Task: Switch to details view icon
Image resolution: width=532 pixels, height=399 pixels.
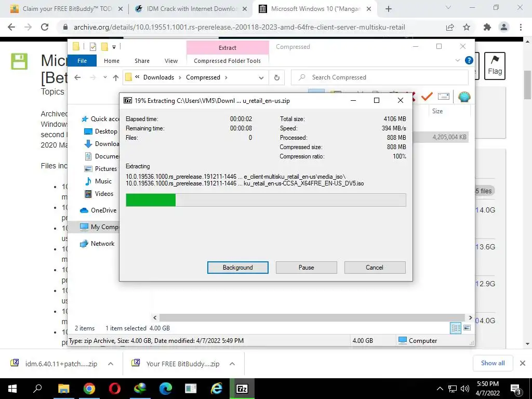Action: click(x=456, y=328)
